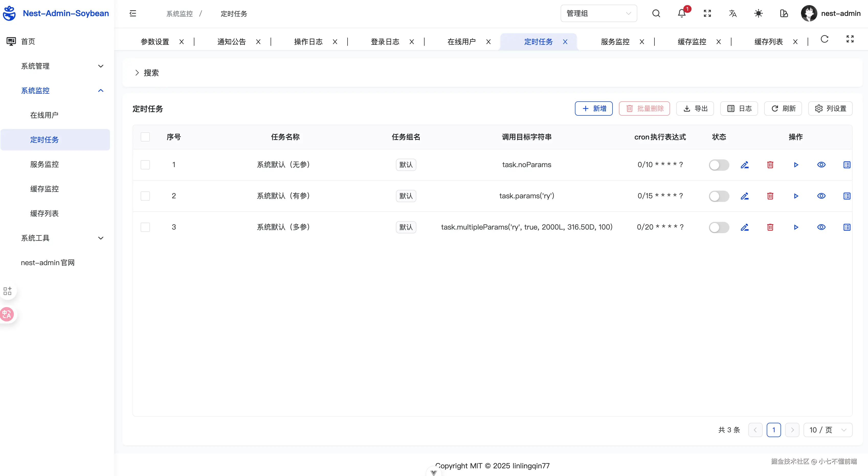Viewport: 868px width, 476px height.
Task: Edit task 2 using the pencil icon
Action: coord(744,196)
